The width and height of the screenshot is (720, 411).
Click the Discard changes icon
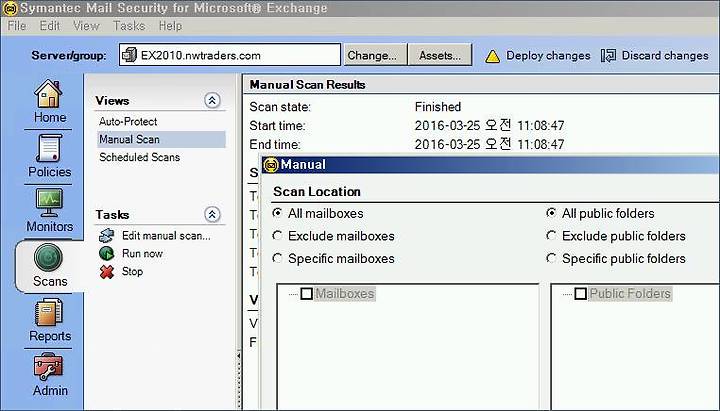click(x=608, y=56)
